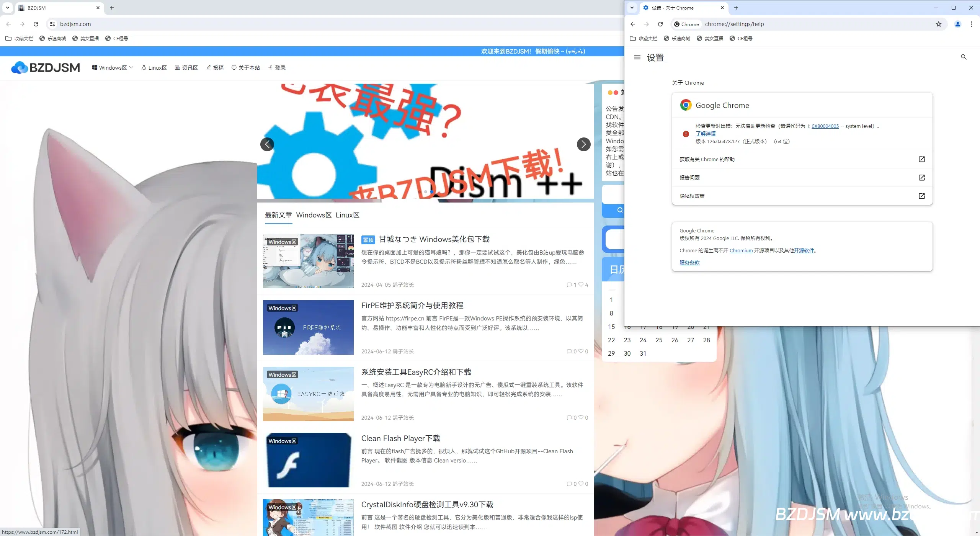Select calendar date 25
The height and width of the screenshot is (536, 980).
(x=659, y=340)
